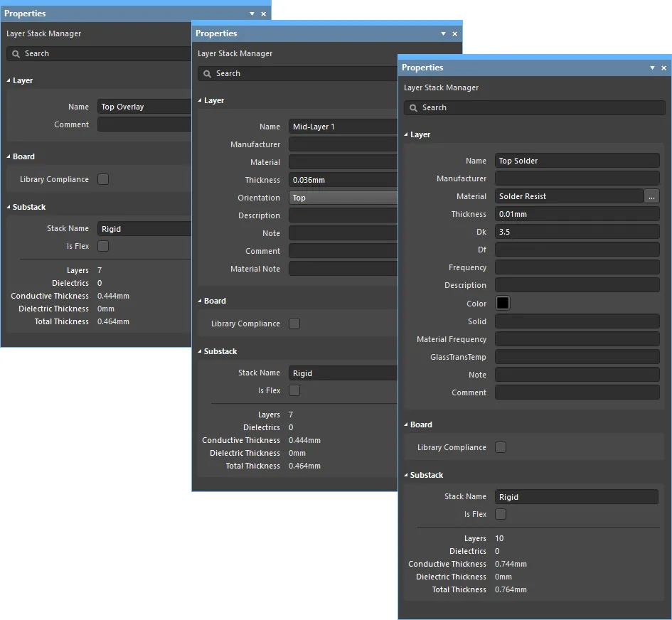Click Search field in Mid-Layer 1 panel

click(x=297, y=73)
